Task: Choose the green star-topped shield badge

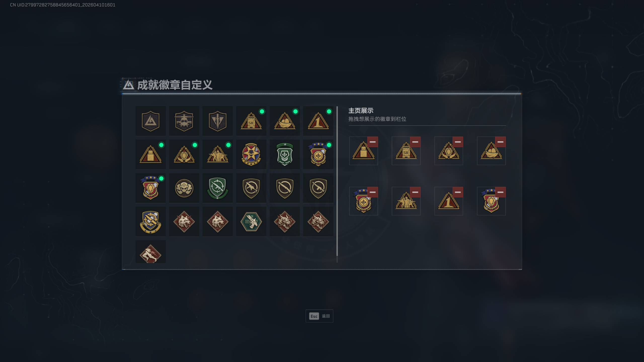Action: (x=285, y=154)
